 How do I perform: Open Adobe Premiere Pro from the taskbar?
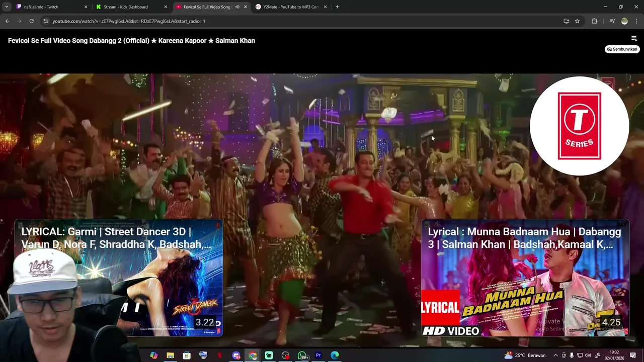pyautogui.click(x=318, y=355)
